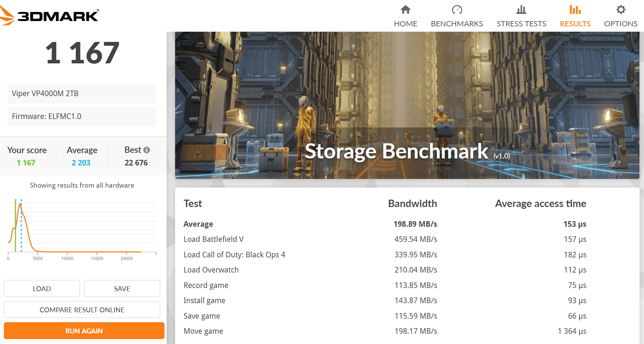Go to the STRESS TESTS tab label
This screenshot has width=644, height=344.
click(521, 24)
